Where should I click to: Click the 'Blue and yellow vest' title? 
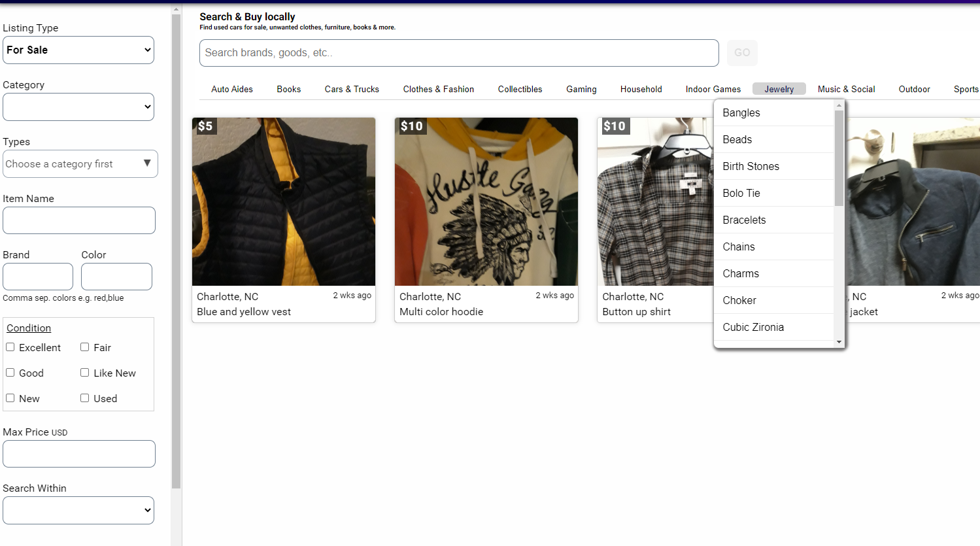click(x=244, y=312)
